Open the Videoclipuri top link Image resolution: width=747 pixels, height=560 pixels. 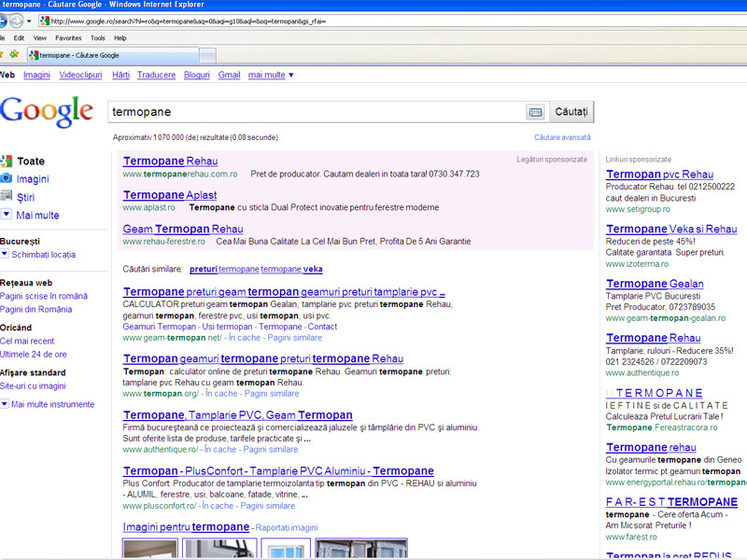(x=80, y=75)
